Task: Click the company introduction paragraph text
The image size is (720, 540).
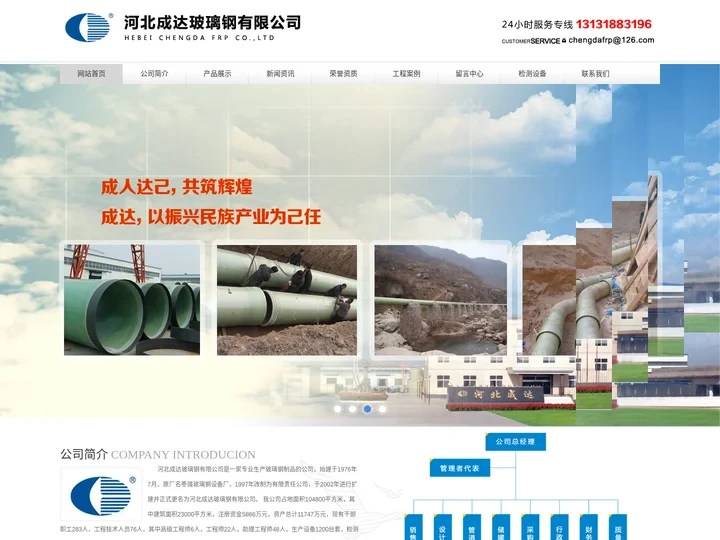Action: click(x=209, y=499)
